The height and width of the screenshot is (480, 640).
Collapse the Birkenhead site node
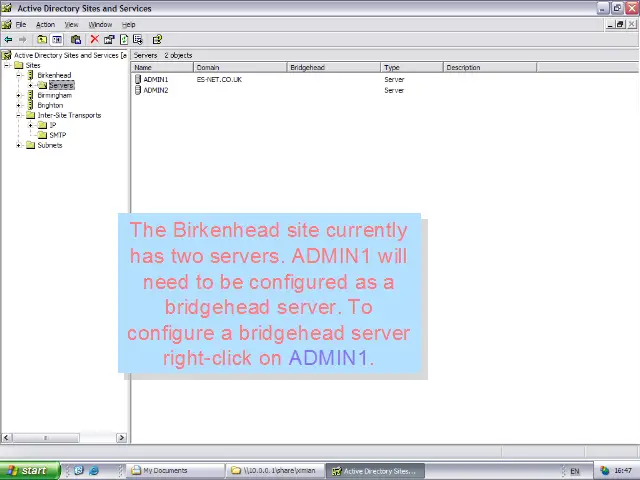[19, 75]
